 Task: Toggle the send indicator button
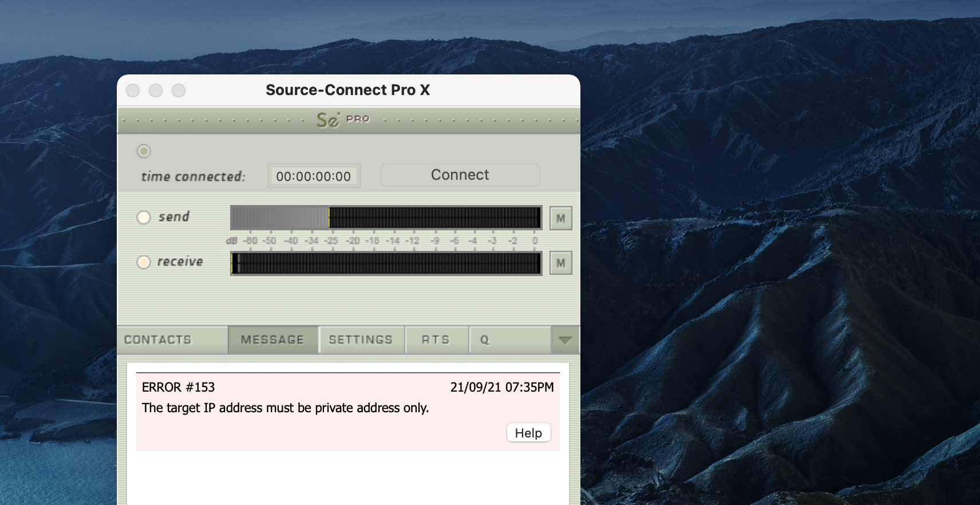coord(144,218)
